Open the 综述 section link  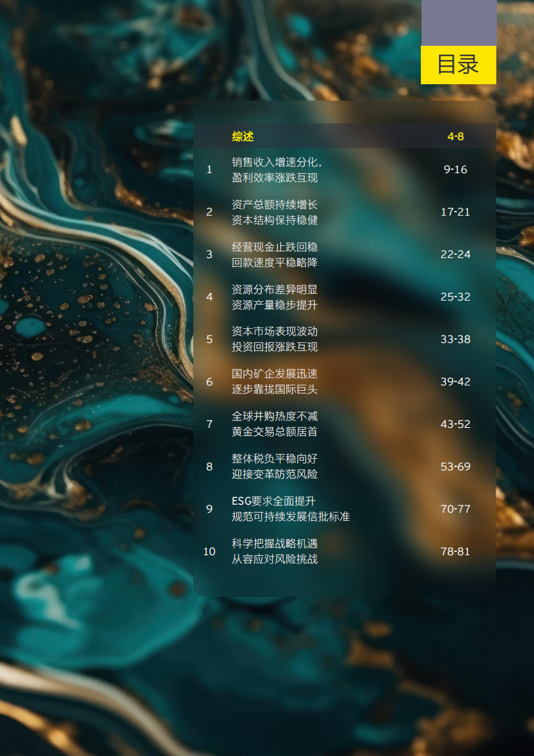click(x=242, y=137)
